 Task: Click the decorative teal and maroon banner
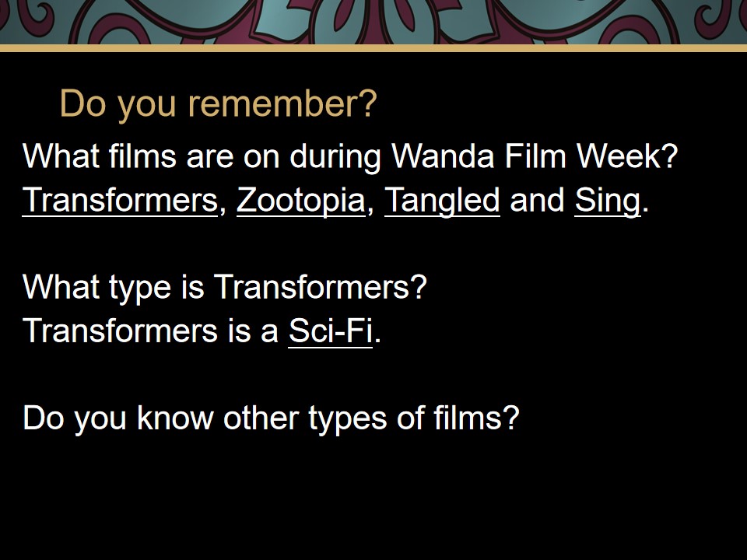(373, 22)
